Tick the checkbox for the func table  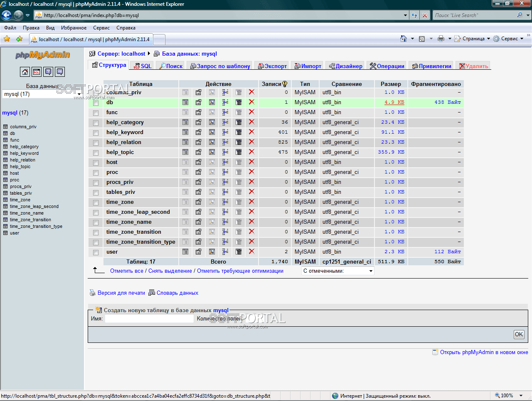coord(96,113)
